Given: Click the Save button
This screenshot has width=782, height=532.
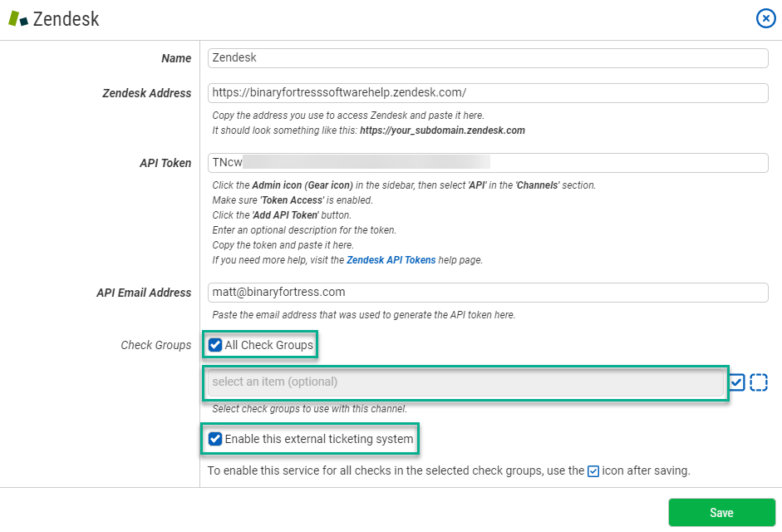Looking at the screenshot, I should pos(721,513).
